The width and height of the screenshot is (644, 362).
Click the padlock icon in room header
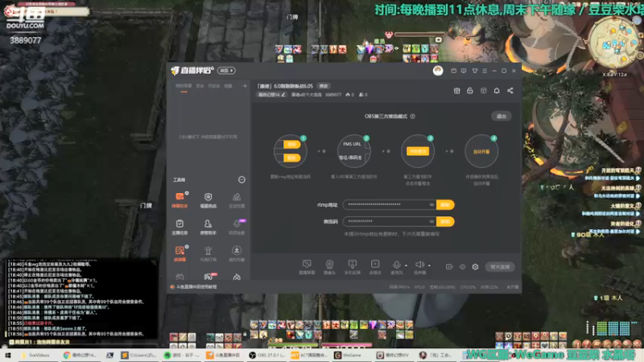[470, 91]
